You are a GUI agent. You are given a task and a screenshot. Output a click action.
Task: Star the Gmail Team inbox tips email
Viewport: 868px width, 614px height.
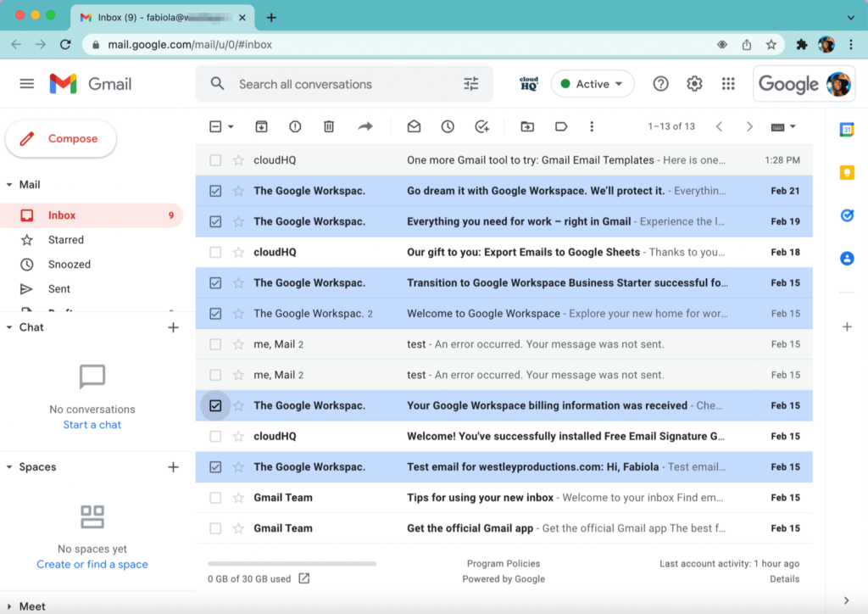238,497
